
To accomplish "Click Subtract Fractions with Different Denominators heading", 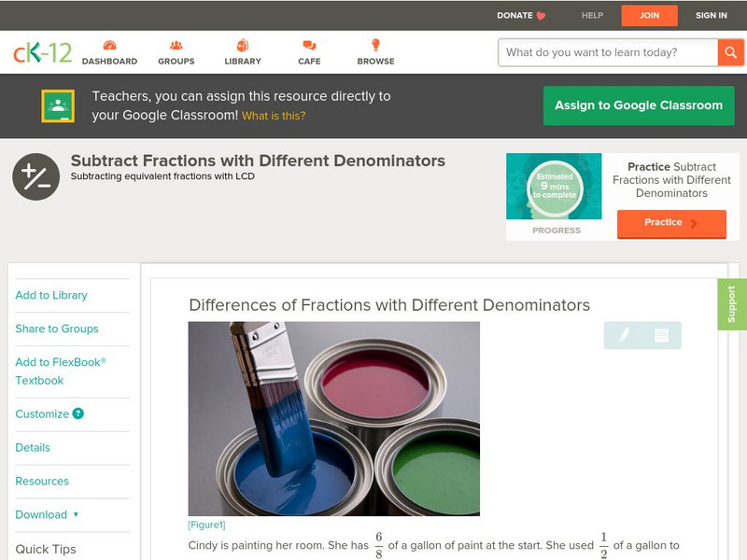I will point(258,161).
